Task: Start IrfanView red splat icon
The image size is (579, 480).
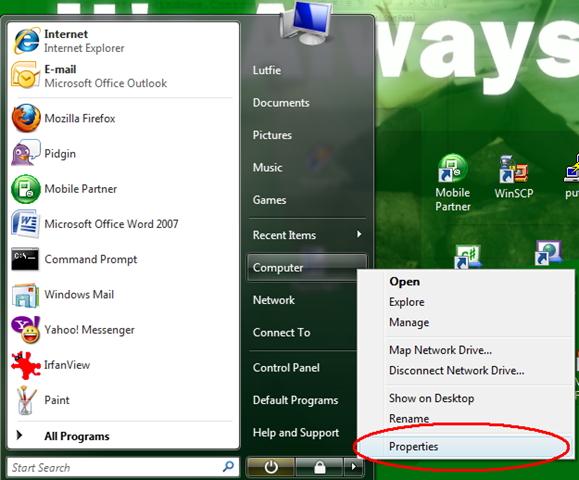Action: click(25, 365)
